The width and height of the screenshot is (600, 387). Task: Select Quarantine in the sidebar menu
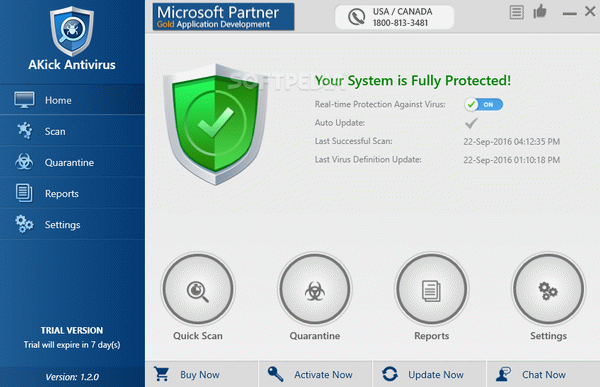tap(72, 162)
